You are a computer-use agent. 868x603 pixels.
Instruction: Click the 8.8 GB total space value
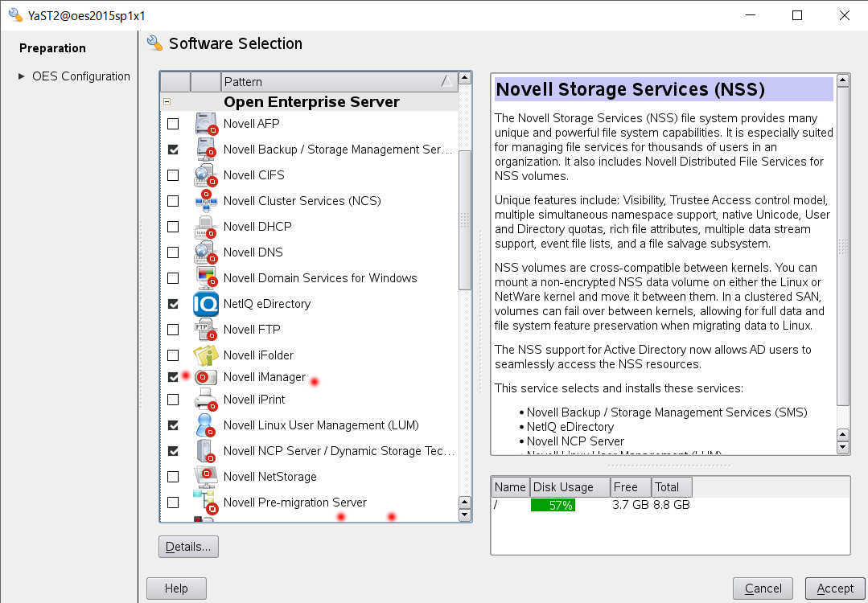tap(672, 505)
